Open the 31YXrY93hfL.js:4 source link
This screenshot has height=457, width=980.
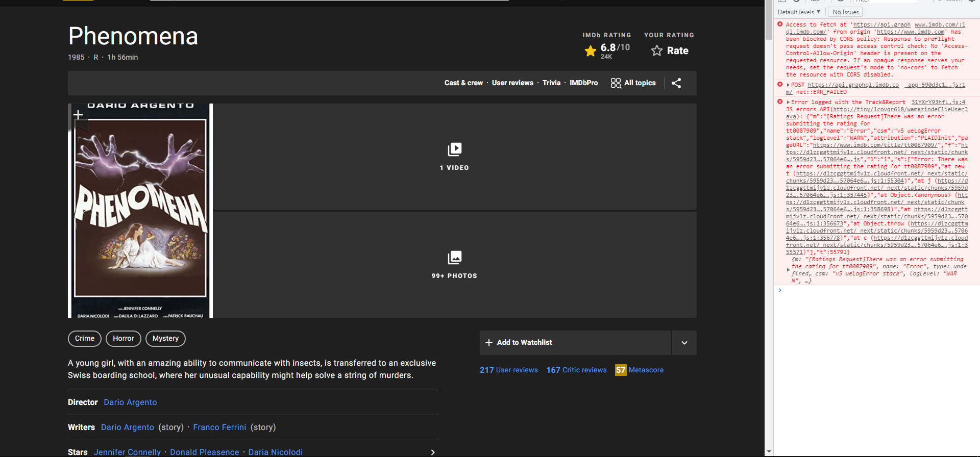click(939, 102)
